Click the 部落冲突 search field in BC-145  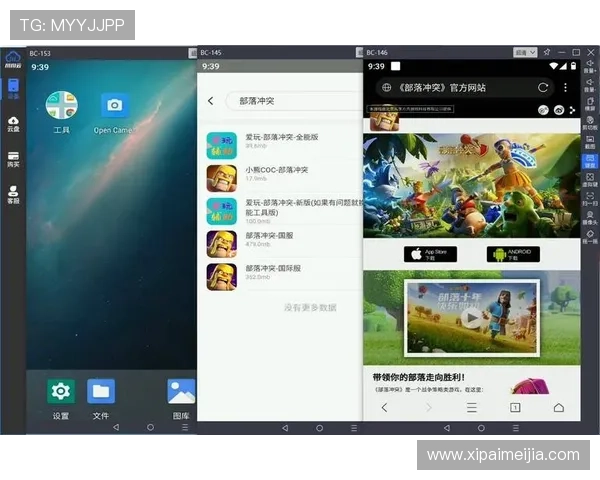click(x=295, y=101)
